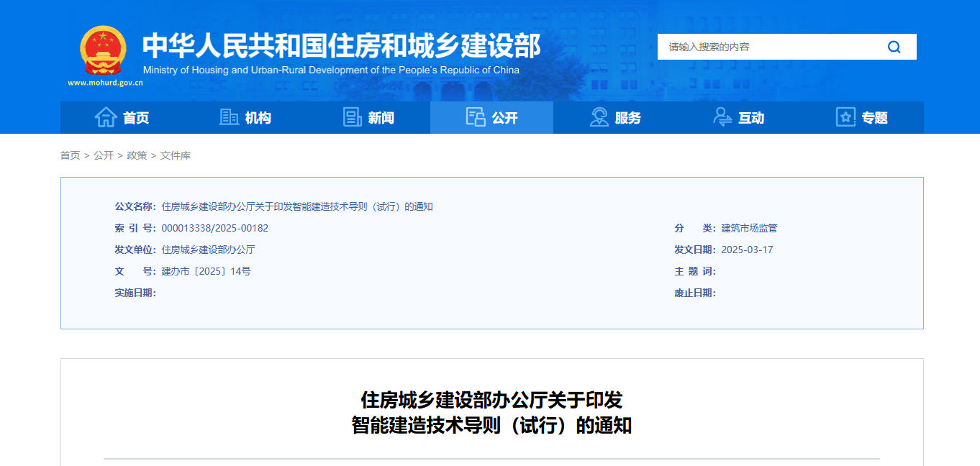This screenshot has width=980, height=466.
Task: Click the English ministry name subtitle
Action: click(331, 70)
